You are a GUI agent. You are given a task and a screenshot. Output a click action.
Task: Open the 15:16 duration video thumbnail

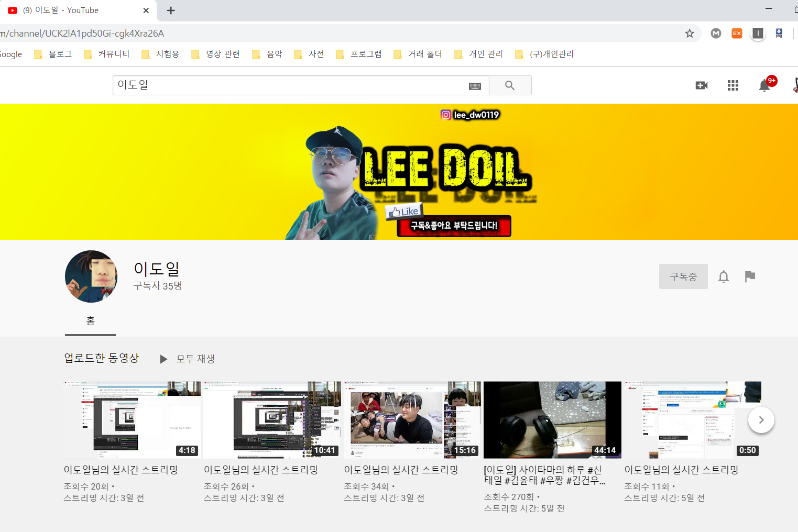tap(412, 420)
